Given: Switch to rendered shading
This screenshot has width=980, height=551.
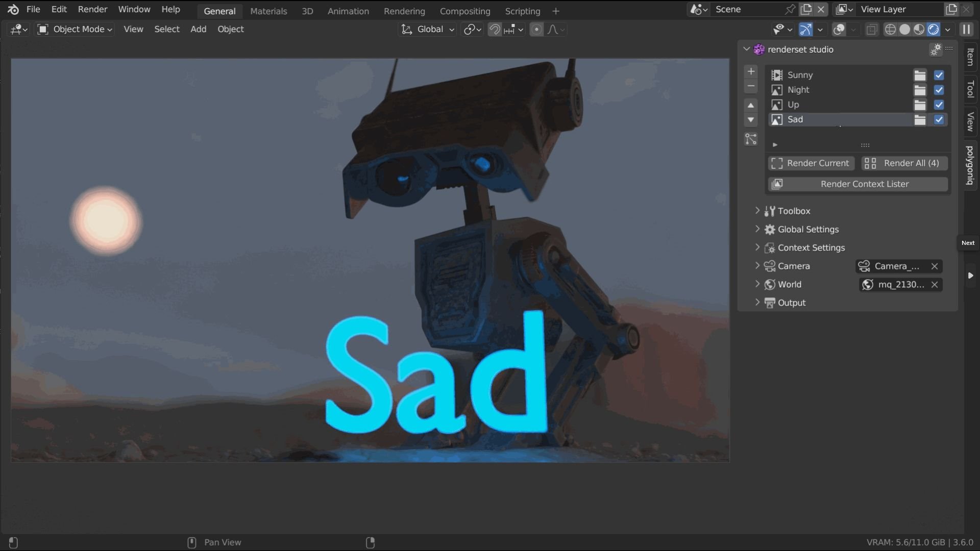Looking at the screenshot, I should tap(934, 30).
